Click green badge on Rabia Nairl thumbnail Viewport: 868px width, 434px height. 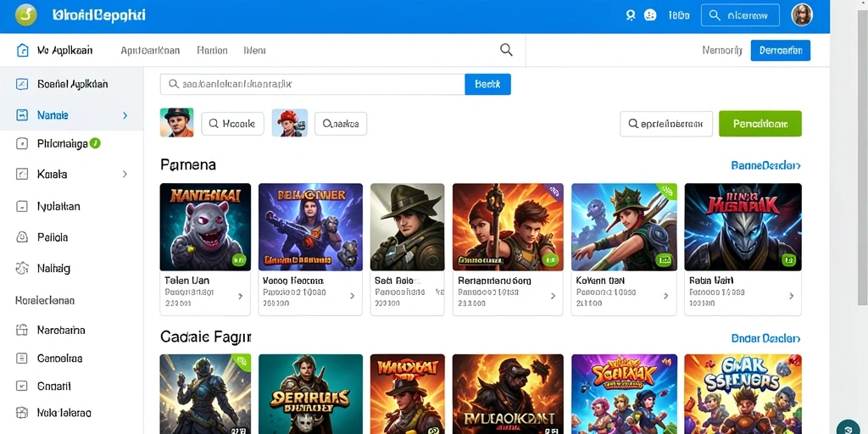click(789, 259)
